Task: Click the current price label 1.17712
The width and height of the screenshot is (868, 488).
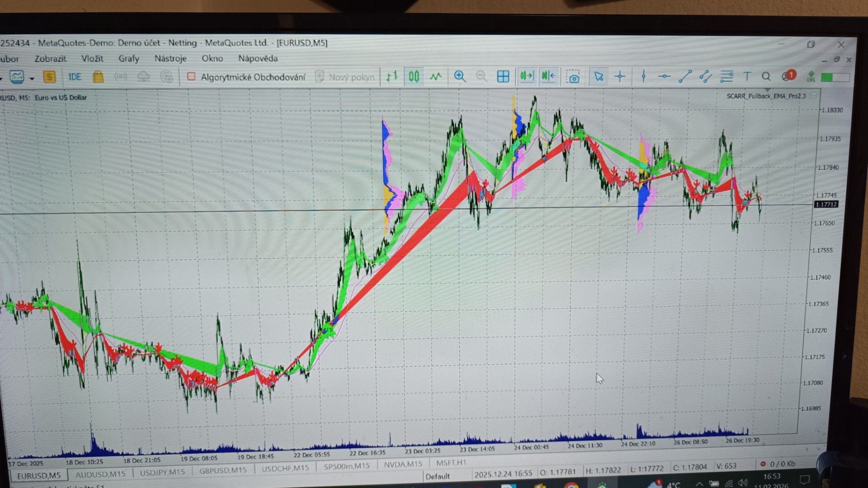Action: [826, 204]
